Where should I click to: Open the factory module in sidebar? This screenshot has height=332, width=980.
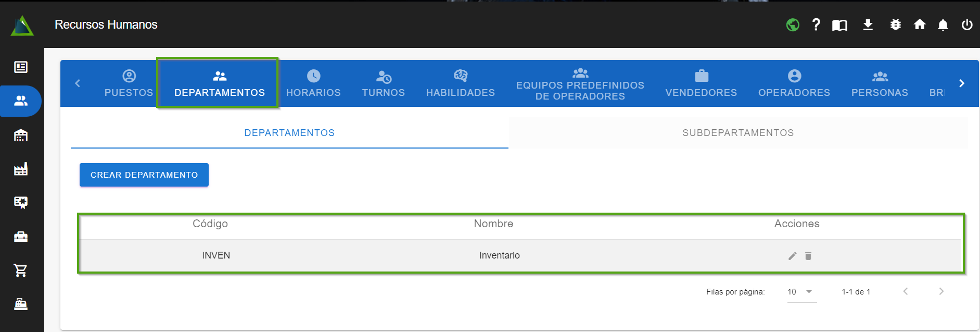coord(21,169)
